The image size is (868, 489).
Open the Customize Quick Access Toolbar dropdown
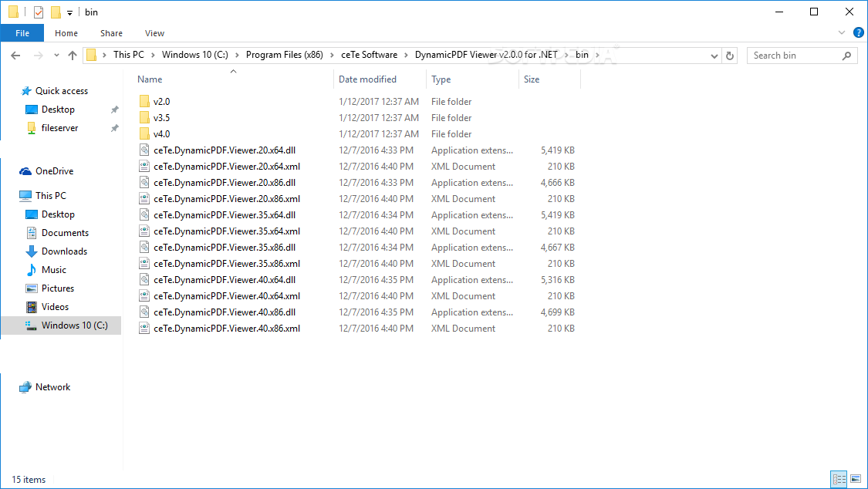point(69,12)
